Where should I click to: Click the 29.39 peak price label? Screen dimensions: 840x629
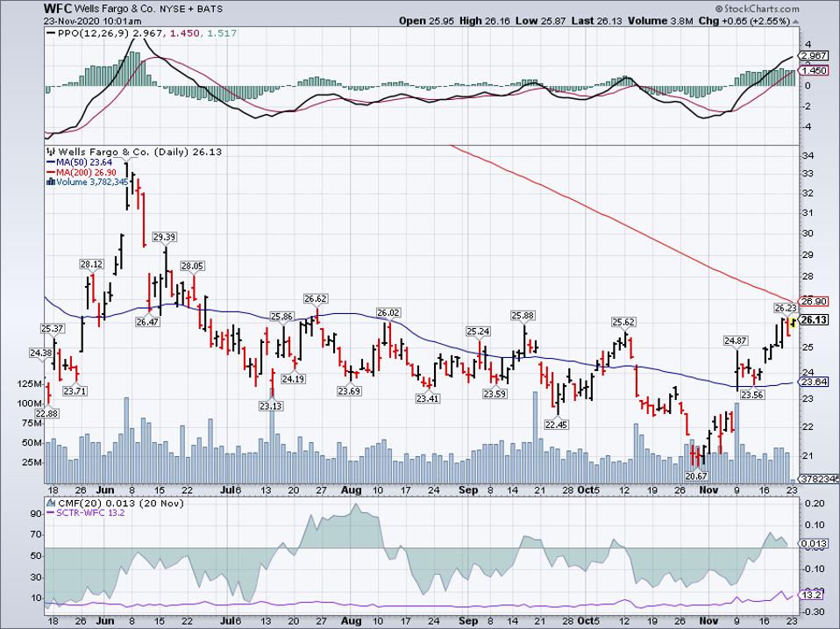[165, 237]
